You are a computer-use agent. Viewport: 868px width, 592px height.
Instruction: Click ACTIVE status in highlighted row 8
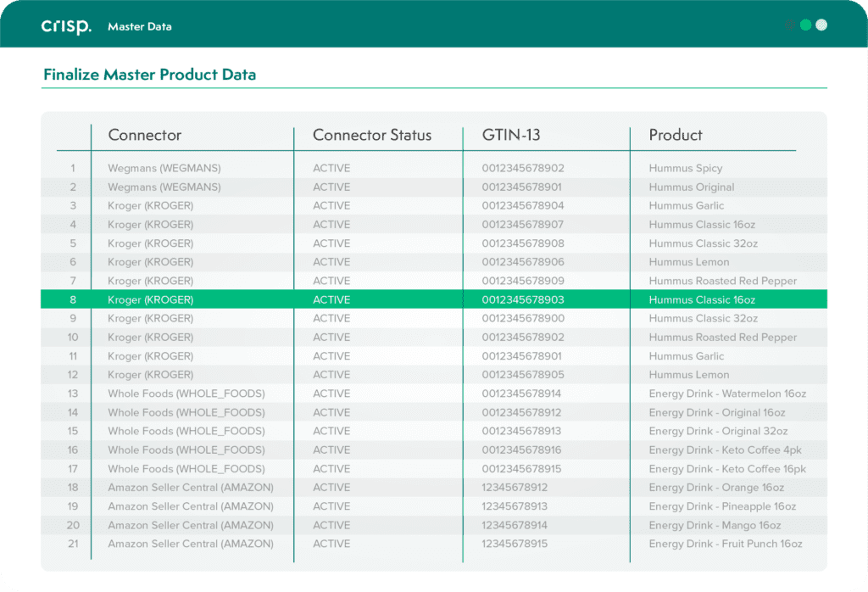331,299
